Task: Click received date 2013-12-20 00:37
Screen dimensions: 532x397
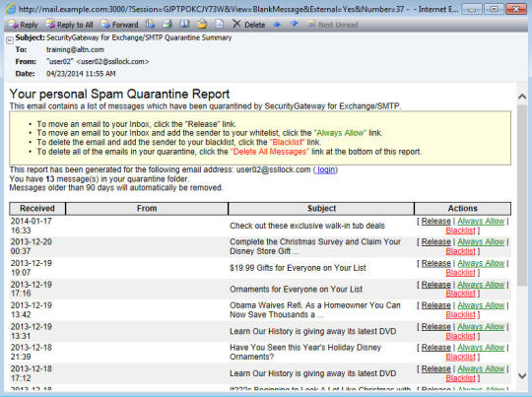Action: click(31, 246)
